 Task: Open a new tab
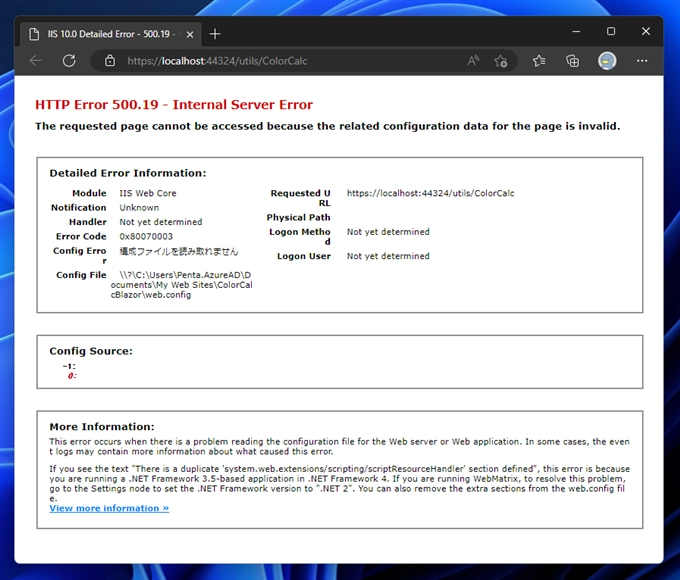point(215,34)
